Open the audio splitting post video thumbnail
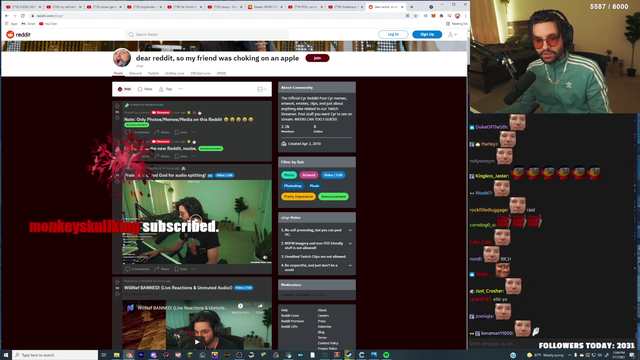This screenshot has height=360, width=640. (197, 222)
